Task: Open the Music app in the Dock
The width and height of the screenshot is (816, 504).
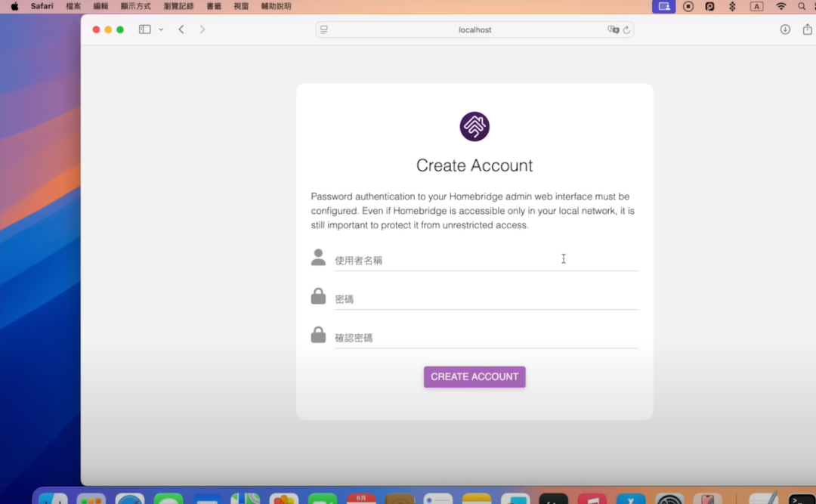Action: (592, 498)
